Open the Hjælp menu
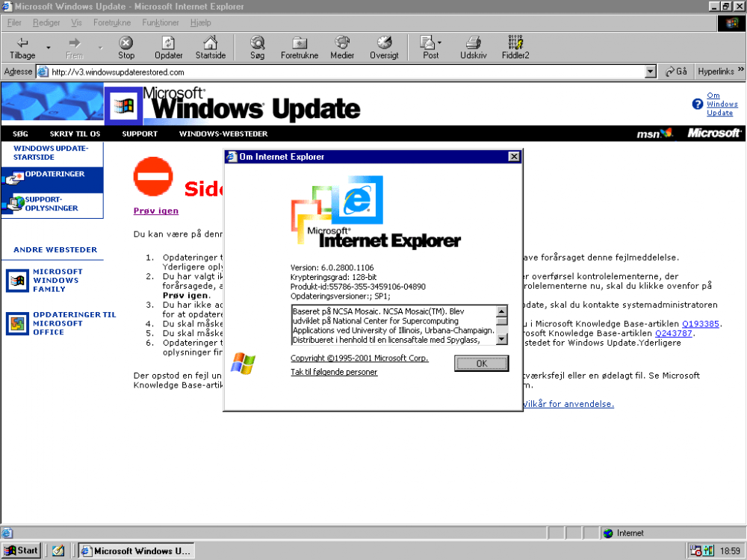Screen dimensions: 747x560 [x=201, y=23]
